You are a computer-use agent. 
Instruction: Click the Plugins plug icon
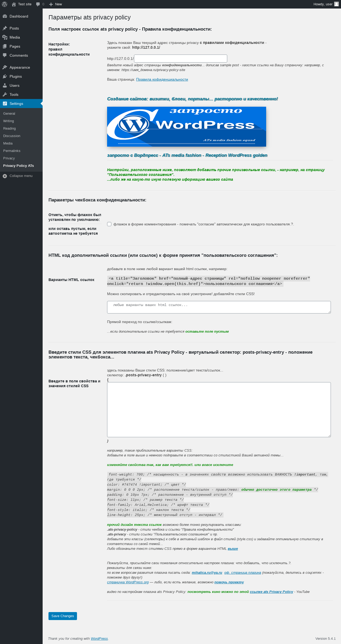5,76
